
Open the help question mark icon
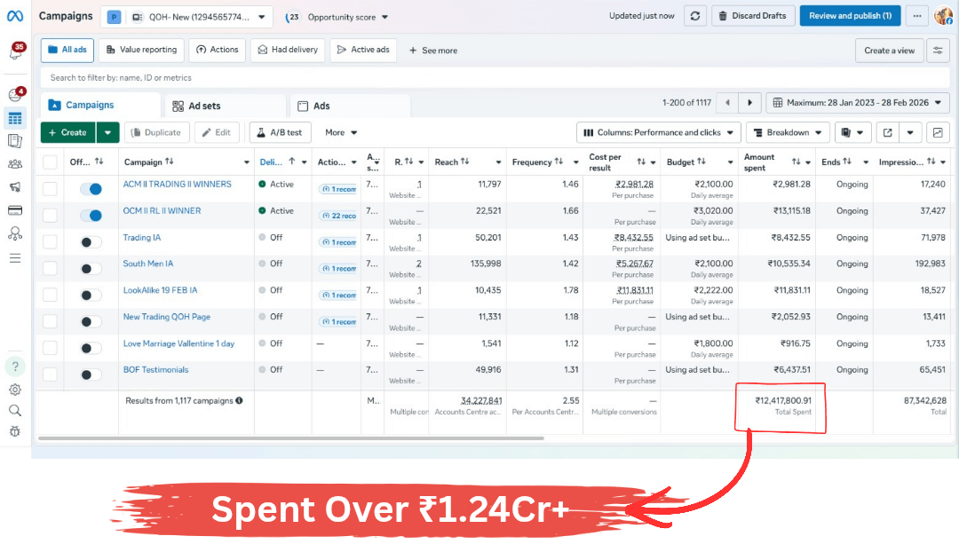tap(15, 367)
